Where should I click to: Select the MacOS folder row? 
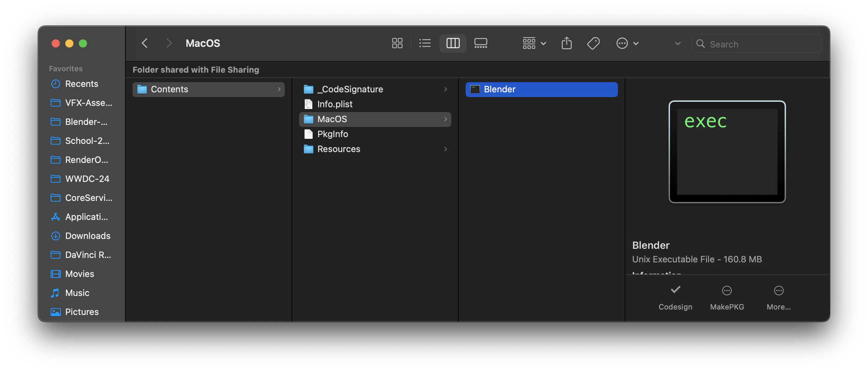[x=375, y=119]
